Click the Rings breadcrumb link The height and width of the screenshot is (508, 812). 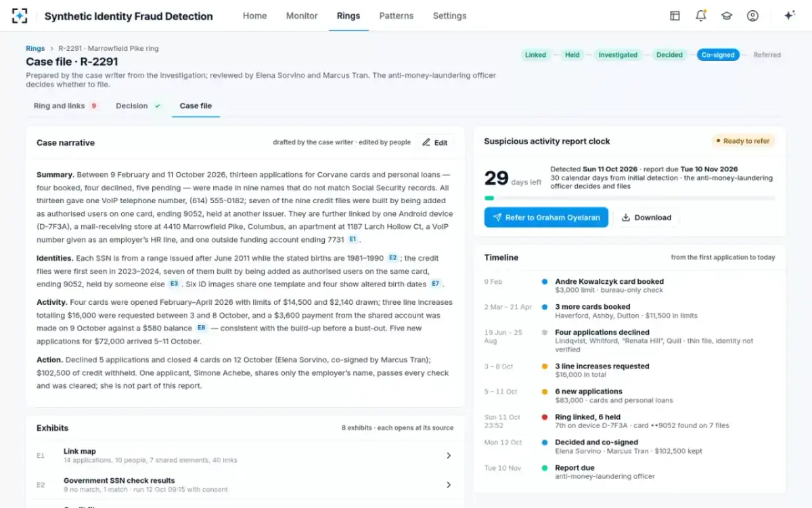[x=35, y=48]
